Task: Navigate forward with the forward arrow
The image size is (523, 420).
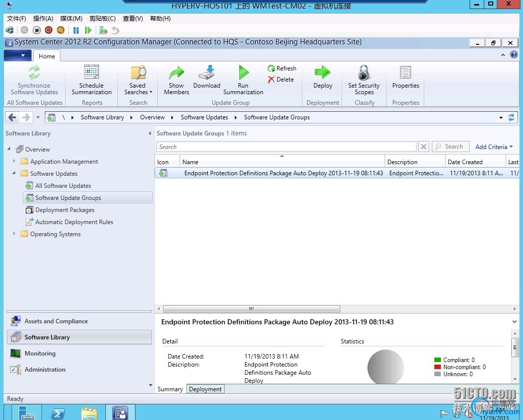Action: [26, 117]
